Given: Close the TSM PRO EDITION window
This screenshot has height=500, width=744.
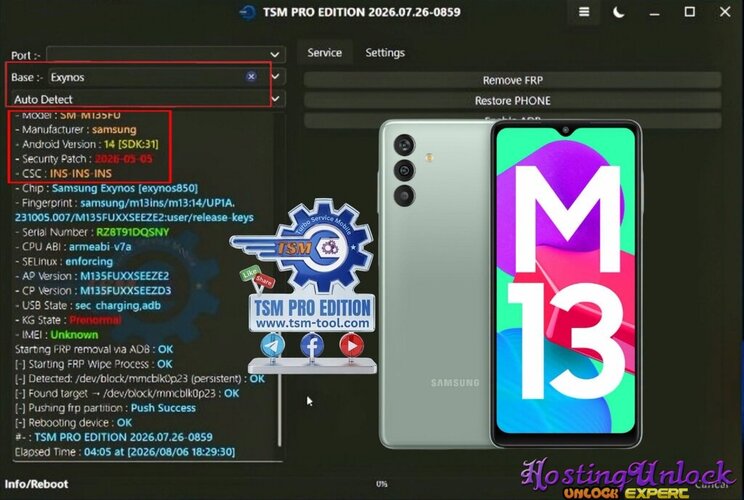Looking at the screenshot, I should point(725,12).
